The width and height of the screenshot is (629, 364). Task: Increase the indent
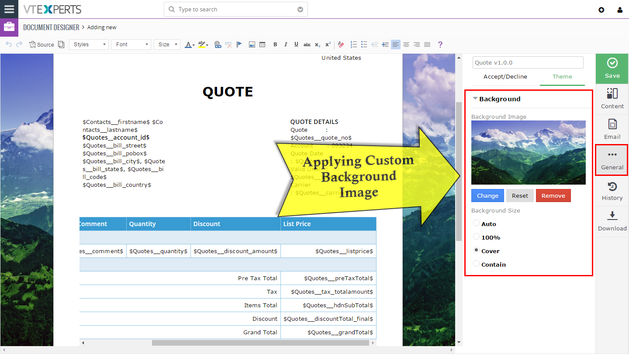pyautogui.click(x=385, y=45)
